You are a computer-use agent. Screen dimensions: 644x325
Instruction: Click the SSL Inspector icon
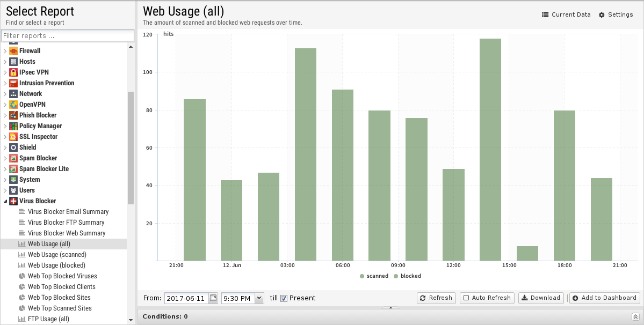coord(13,137)
